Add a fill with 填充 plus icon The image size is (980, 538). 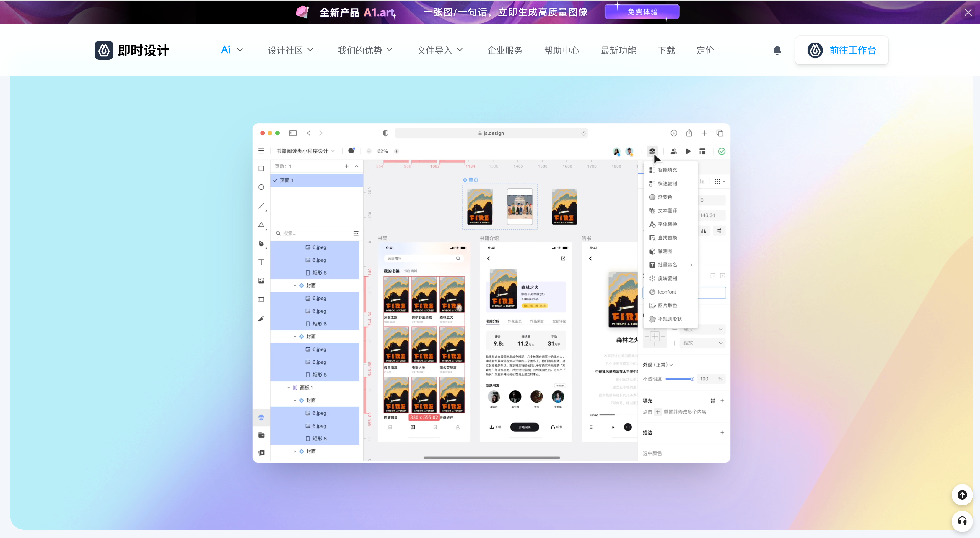click(x=722, y=401)
